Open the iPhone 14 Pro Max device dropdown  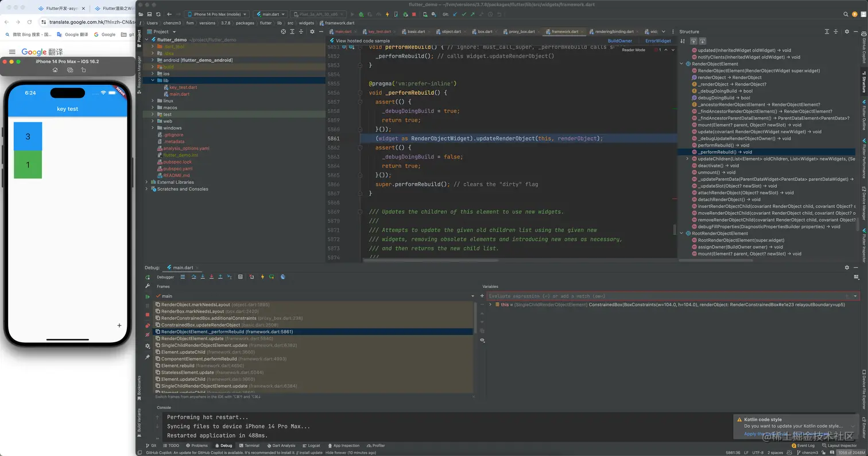[217, 14]
